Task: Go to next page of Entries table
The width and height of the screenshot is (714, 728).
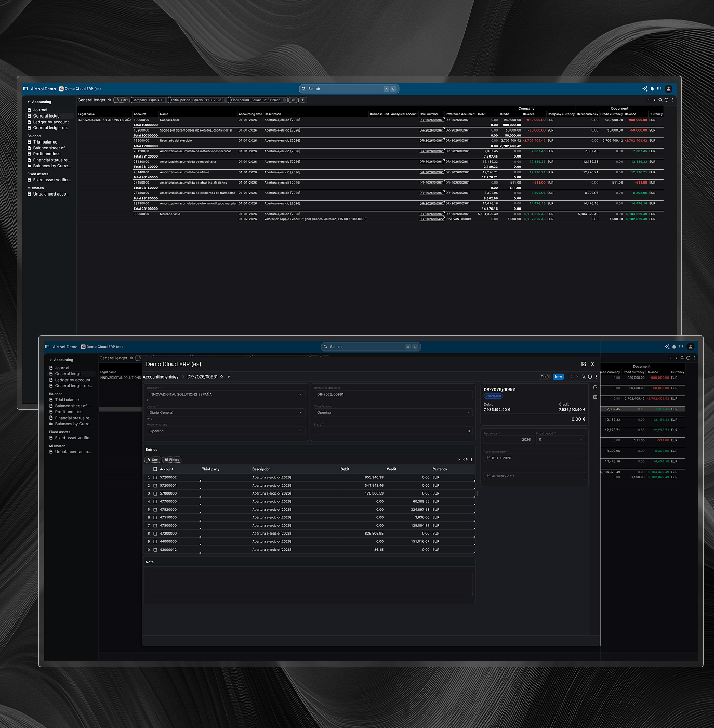Action: pyautogui.click(x=459, y=460)
